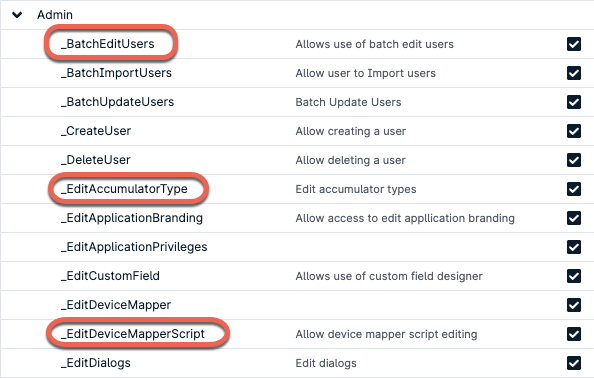Toggle the _EditDeviceMapper checkbox
This screenshot has width=594, height=378.
pos(574,305)
